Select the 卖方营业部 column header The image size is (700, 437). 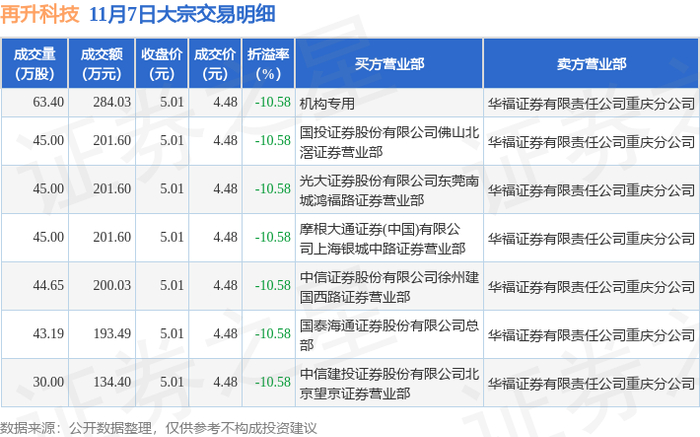coord(591,64)
